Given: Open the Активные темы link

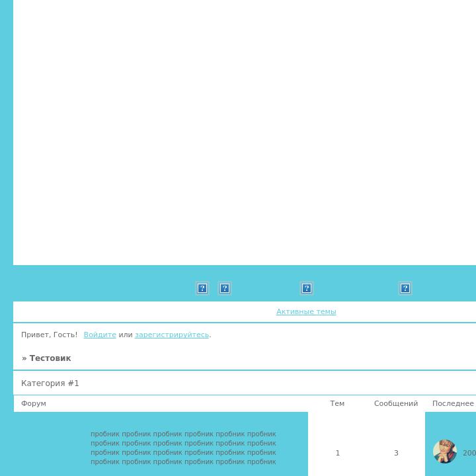Looking at the screenshot, I should [x=306, y=311].
